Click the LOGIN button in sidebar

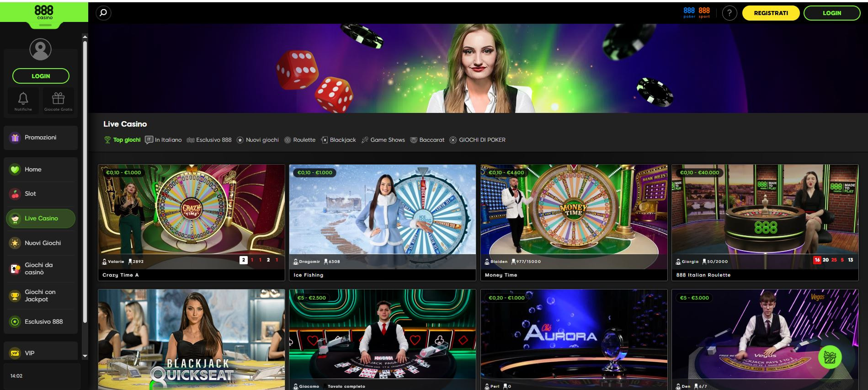[41, 76]
